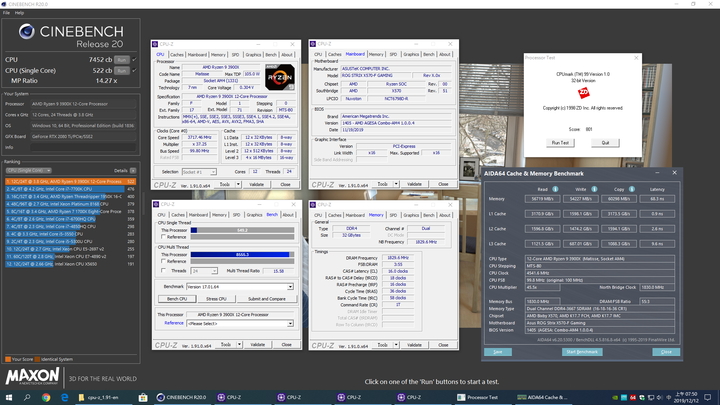The height and width of the screenshot is (405, 720).
Task: Expand Tools arrow in CPU-Z CPU-tab window
Action: [x=238, y=184]
